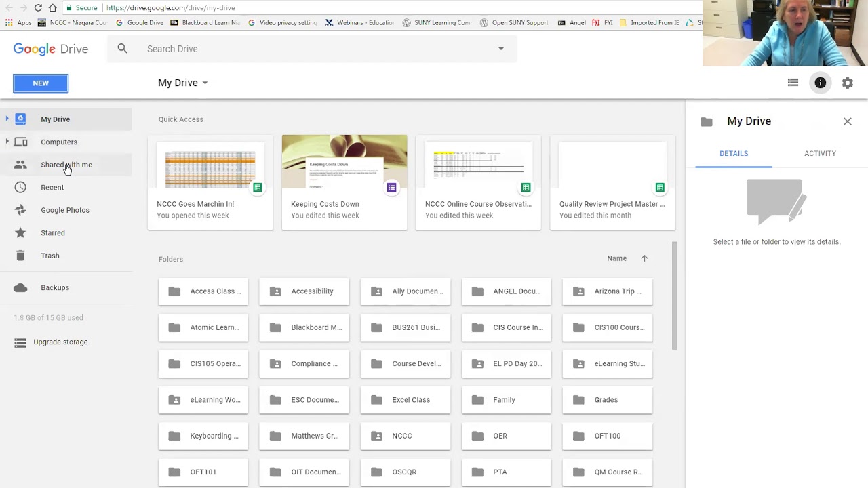
Task: Switch to the Details tab
Action: 734,153
